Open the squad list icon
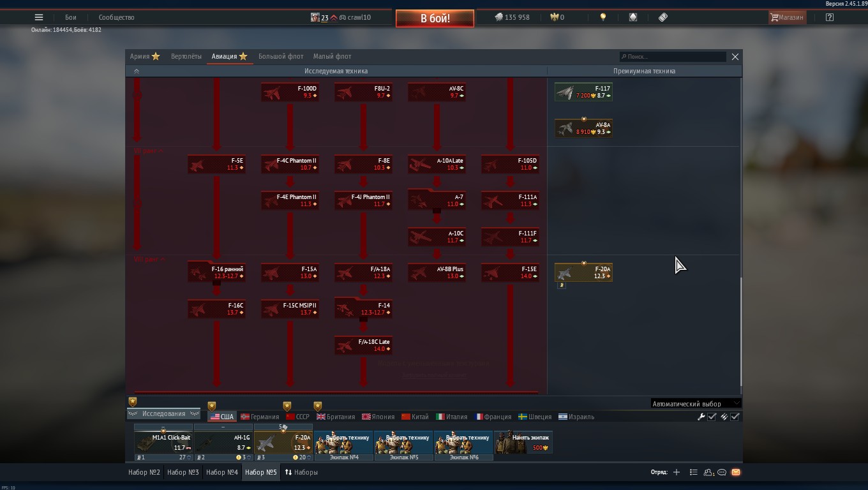The image size is (868, 490). click(693, 472)
